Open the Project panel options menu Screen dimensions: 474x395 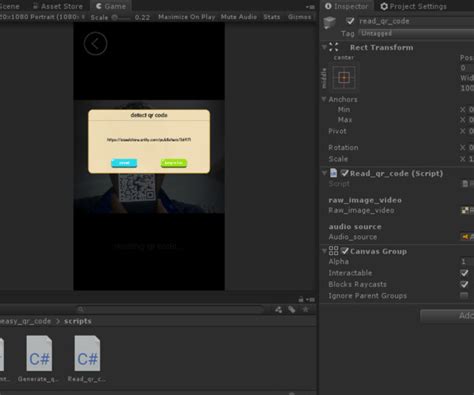pyautogui.click(x=310, y=299)
